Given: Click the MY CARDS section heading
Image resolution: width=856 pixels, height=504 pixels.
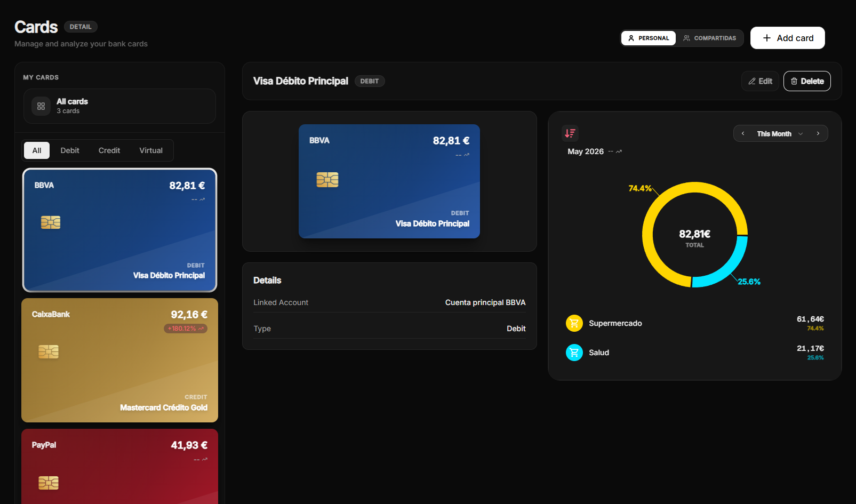Looking at the screenshot, I should [x=41, y=77].
